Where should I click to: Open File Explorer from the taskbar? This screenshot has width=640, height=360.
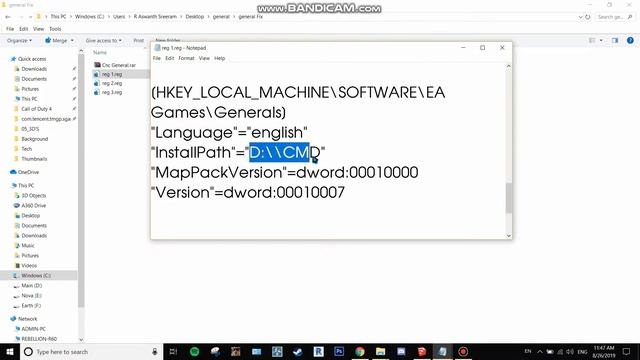(x=380, y=351)
